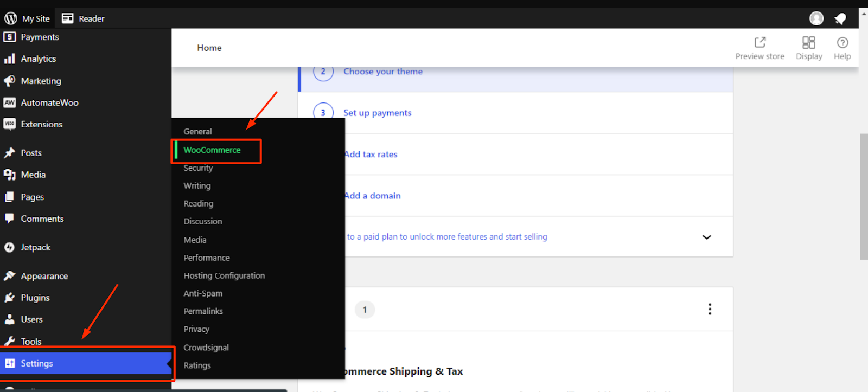Open the Reader icon in top bar

tap(67, 18)
